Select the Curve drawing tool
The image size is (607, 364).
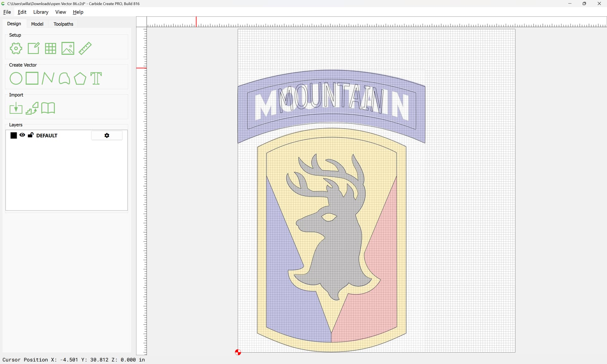coord(64,78)
